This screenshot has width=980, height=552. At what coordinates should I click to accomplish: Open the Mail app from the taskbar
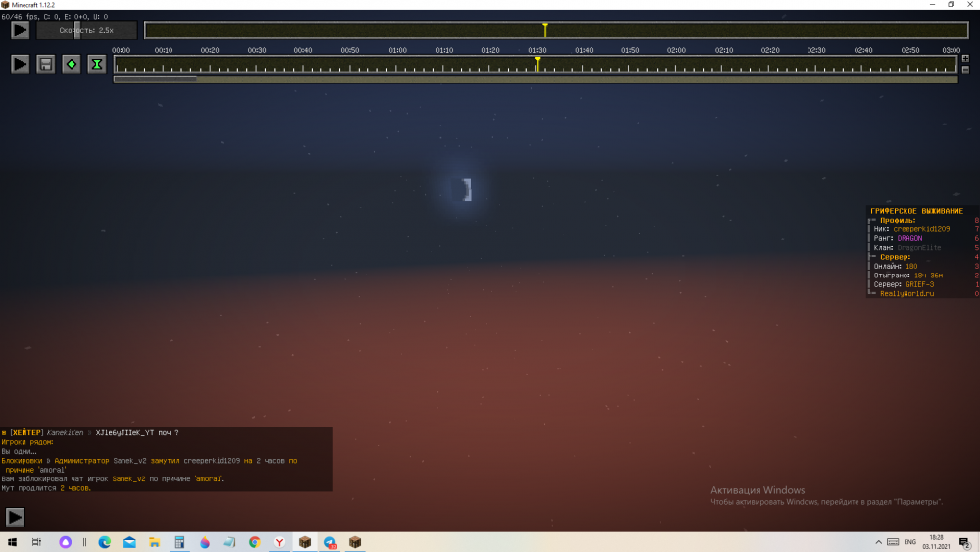(129, 542)
